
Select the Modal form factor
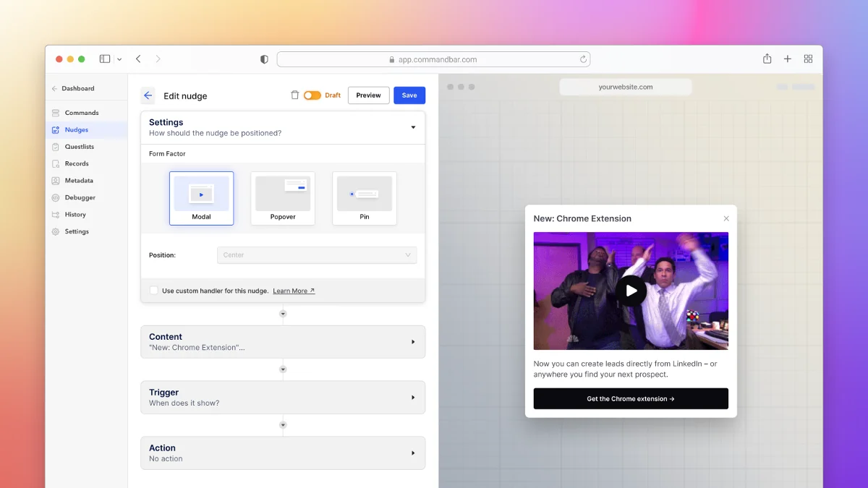tap(201, 198)
